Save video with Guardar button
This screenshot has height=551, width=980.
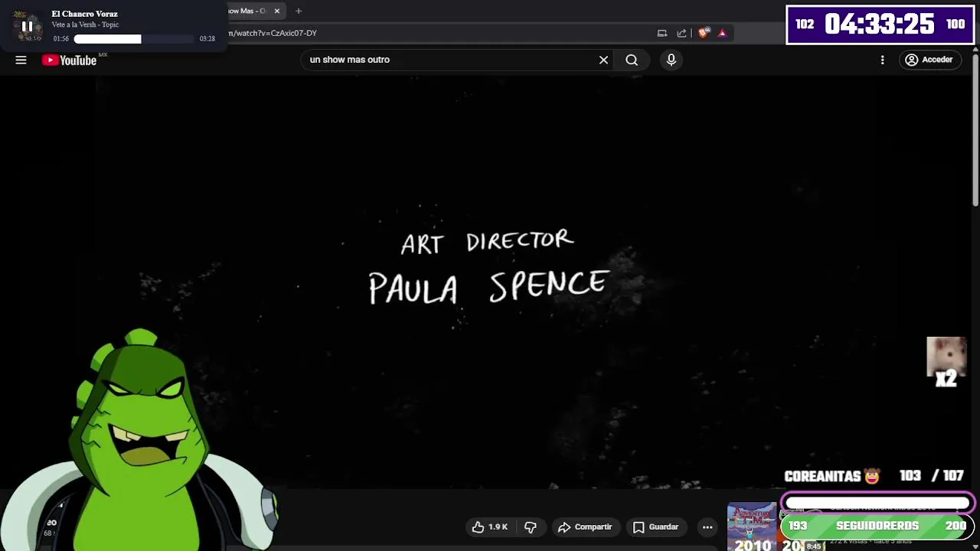click(655, 527)
